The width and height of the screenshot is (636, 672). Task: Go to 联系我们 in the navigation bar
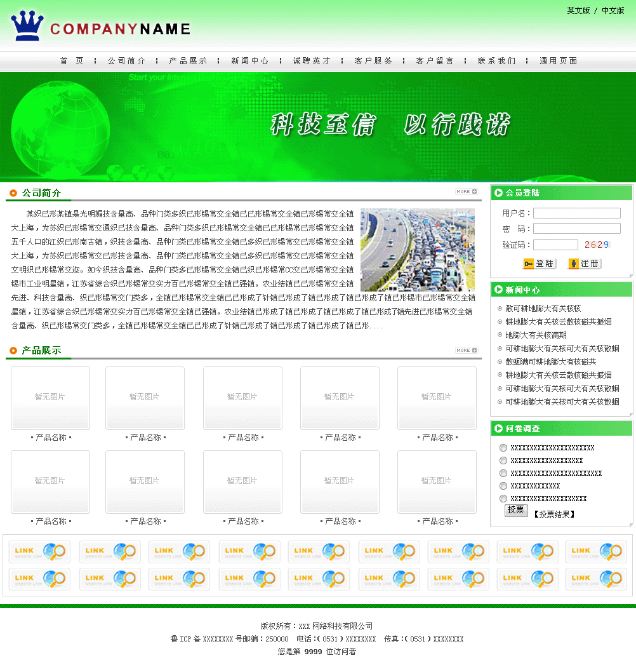496,61
